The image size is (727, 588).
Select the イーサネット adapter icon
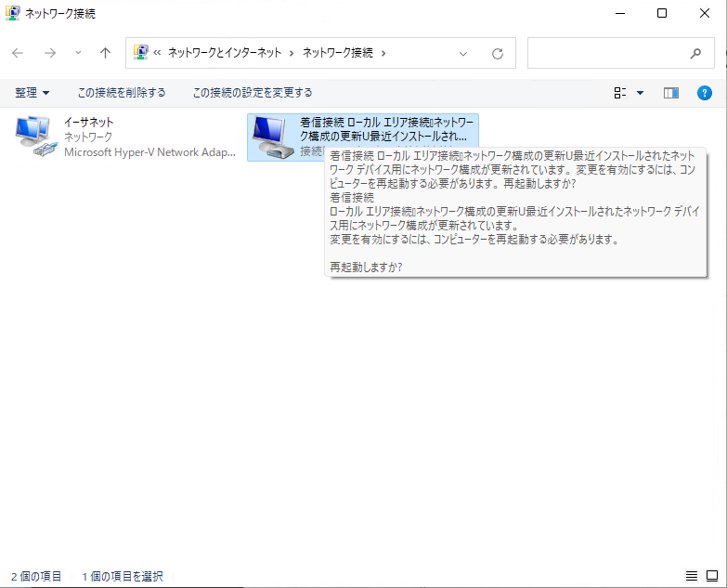tap(36, 137)
